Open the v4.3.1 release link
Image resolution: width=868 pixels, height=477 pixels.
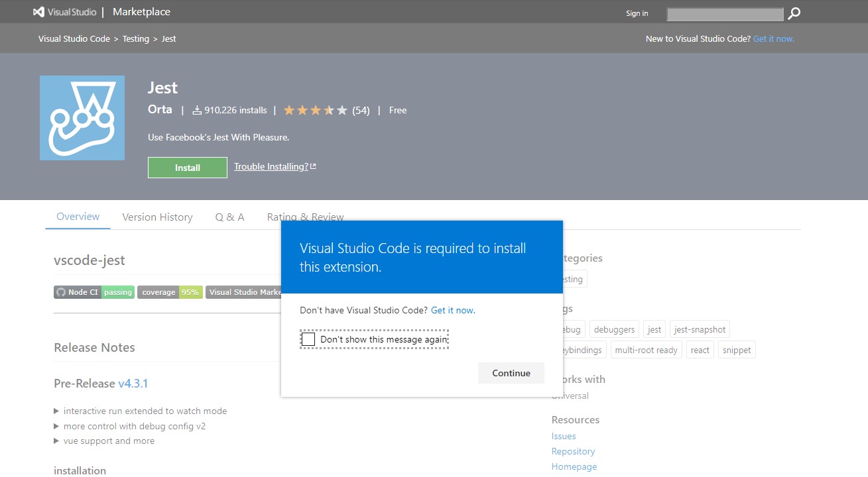click(133, 384)
